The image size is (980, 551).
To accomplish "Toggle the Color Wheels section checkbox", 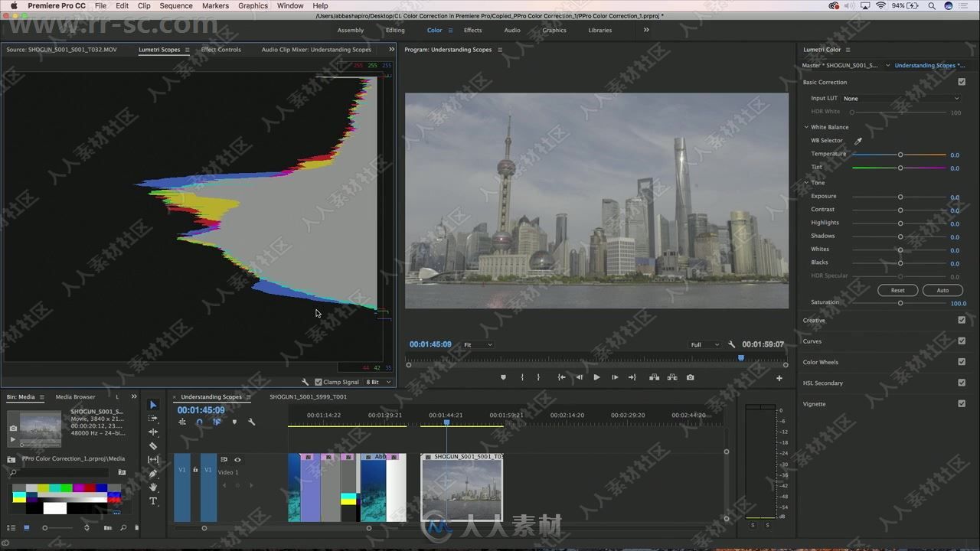I will (962, 362).
